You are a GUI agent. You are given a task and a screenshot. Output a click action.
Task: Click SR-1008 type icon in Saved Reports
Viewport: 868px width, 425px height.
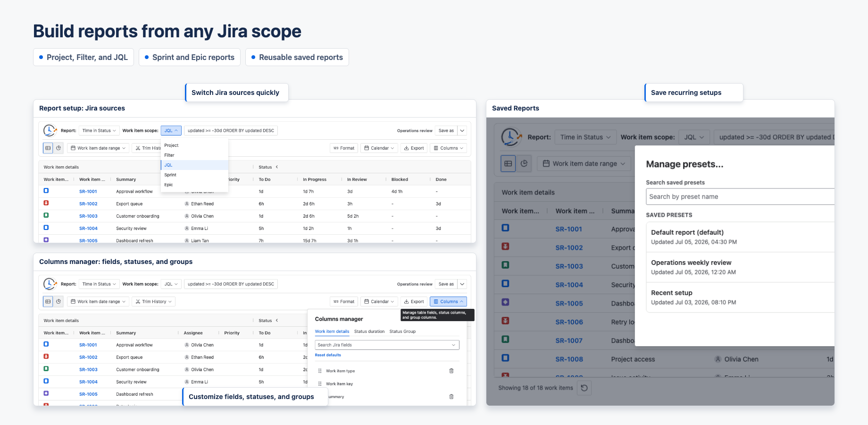click(505, 358)
